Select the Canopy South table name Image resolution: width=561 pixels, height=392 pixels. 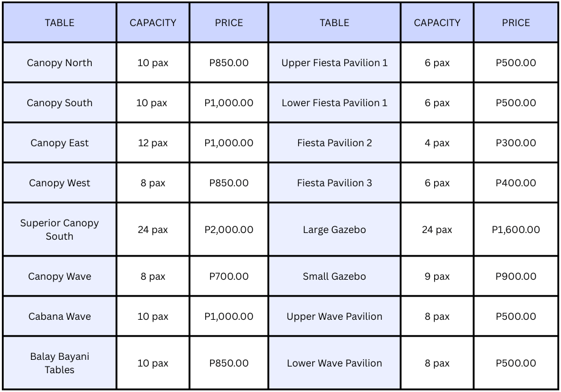(x=59, y=103)
